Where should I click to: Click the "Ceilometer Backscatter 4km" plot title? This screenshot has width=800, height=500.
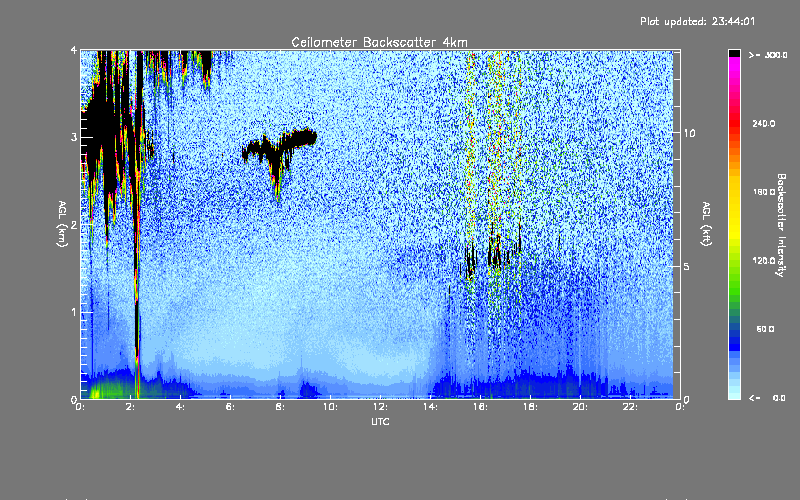(x=379, y=42)
